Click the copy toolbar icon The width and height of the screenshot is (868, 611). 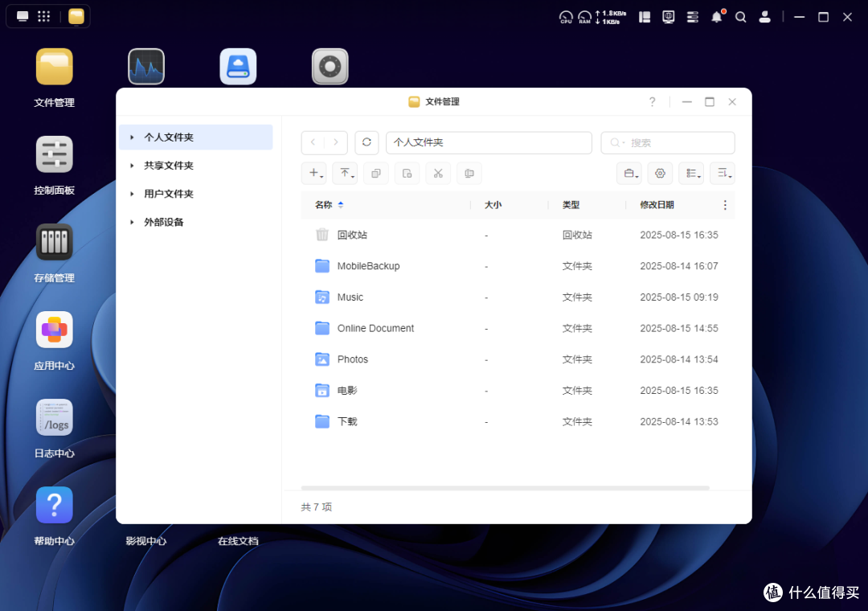point(376,174)
